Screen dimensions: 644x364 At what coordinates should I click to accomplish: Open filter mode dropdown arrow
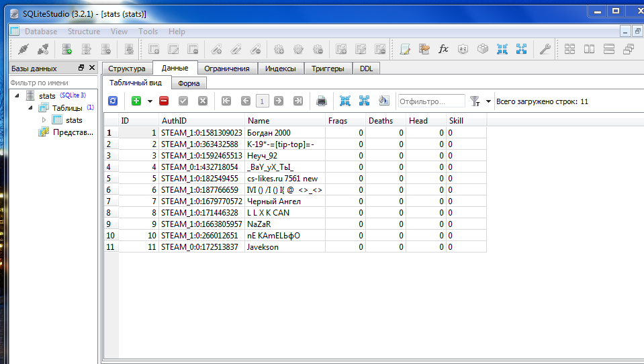click(x=488, y=101)
